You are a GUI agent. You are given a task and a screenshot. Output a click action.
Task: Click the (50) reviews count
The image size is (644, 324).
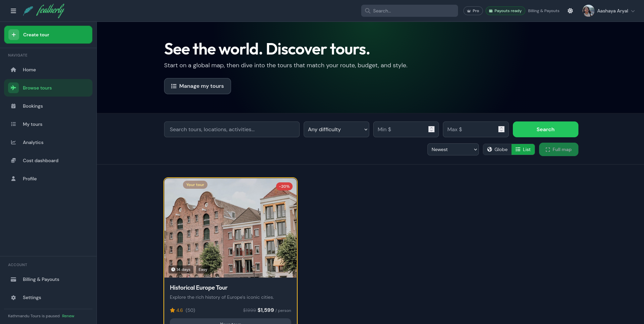click(190, 310)
